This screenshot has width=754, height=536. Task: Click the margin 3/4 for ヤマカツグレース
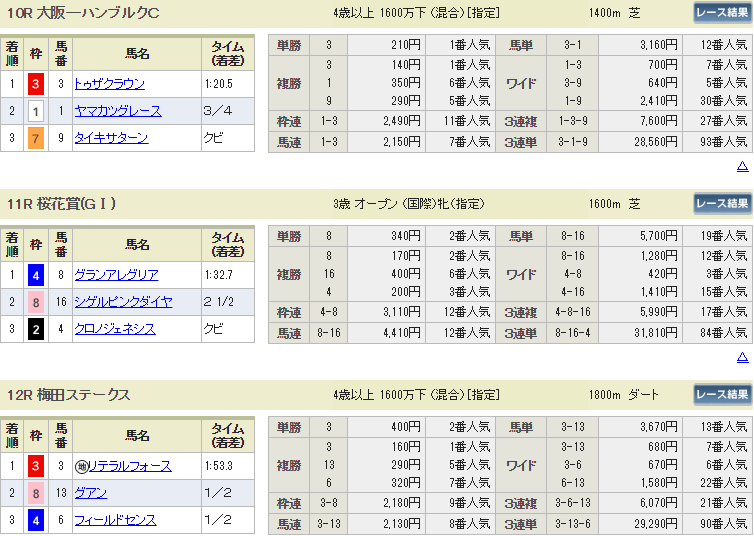tap(218, 111)
